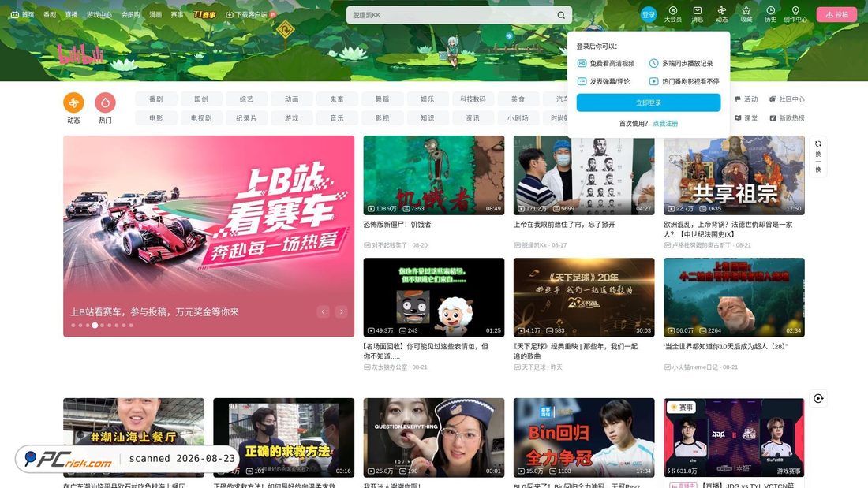The image size is (868, 488).
Task: Open 会员购 in top navigation
Action: pyautogui.click(x=130, y=15)
